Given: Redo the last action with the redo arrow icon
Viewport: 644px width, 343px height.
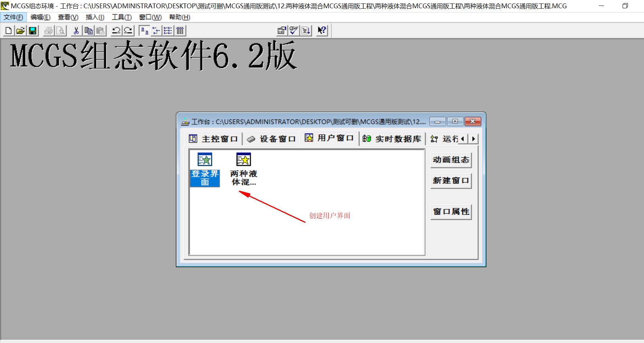Looking at the screenshot, I should 127,30.
